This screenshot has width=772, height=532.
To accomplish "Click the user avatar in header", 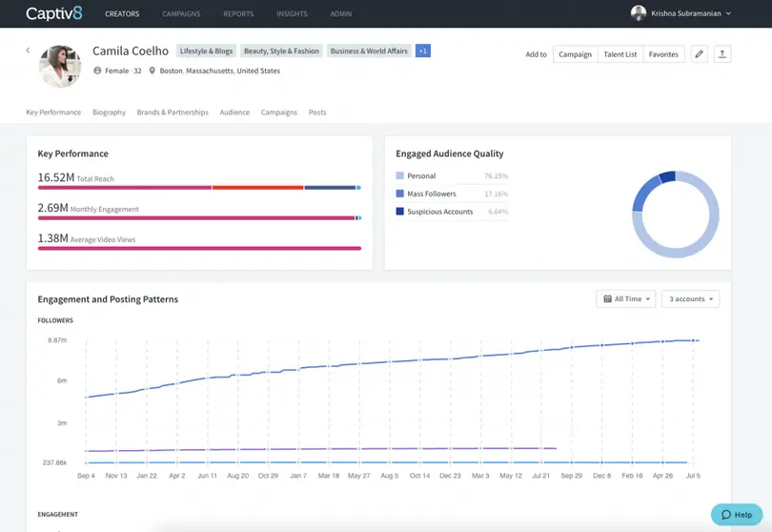I will point(639,13).
